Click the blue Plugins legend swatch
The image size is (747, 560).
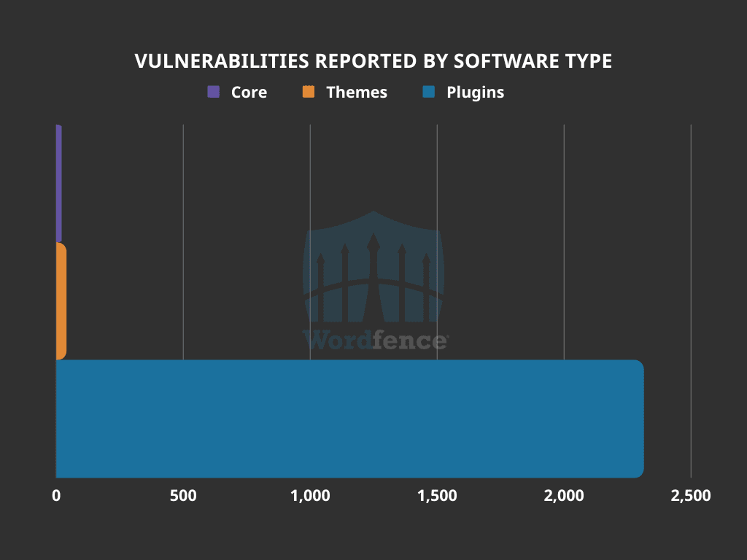(429, 92)
